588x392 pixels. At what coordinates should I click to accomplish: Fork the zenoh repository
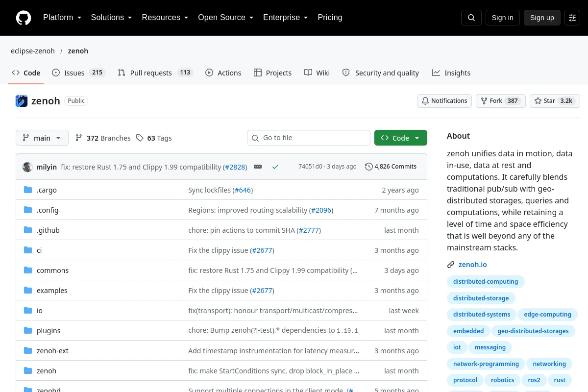pos(501,101)
